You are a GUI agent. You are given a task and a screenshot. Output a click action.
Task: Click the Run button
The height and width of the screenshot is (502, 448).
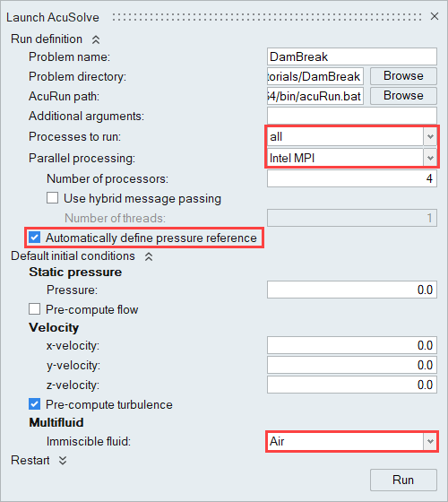(403, 480)
